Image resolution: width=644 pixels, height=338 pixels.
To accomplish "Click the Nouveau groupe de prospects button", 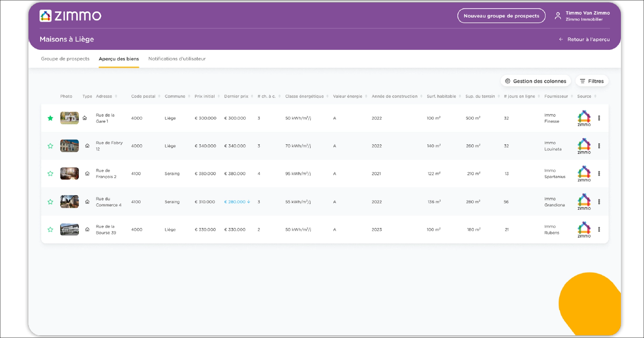I will tap(501, 16).
